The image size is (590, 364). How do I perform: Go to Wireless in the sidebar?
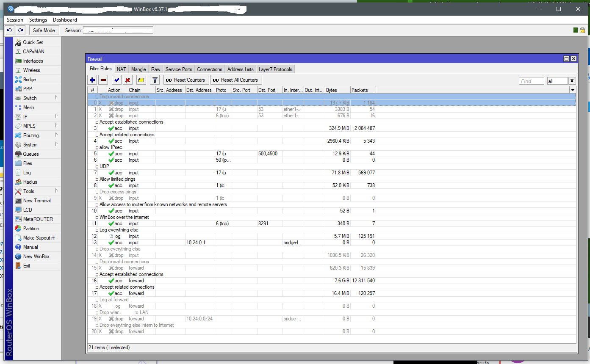click(32, 70)
